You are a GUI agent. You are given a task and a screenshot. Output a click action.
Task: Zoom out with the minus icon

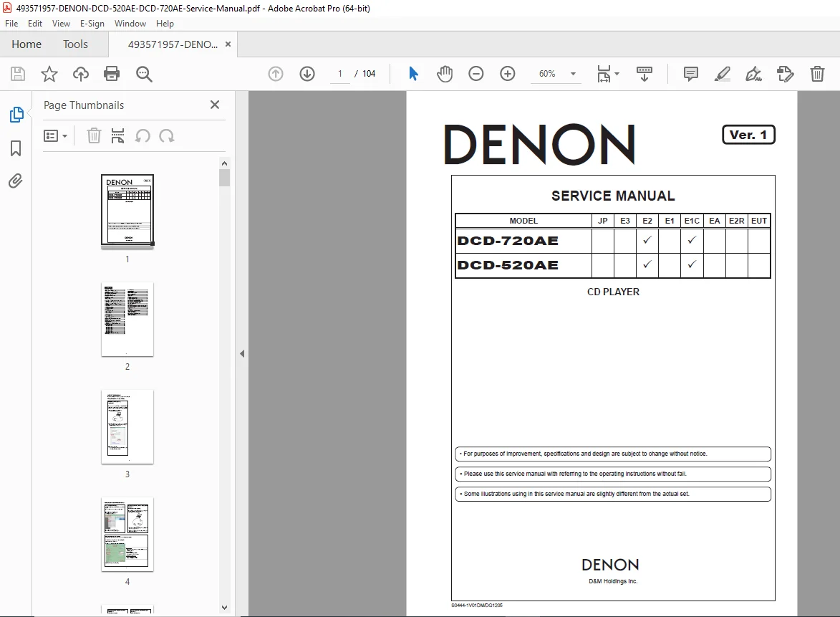475,73
